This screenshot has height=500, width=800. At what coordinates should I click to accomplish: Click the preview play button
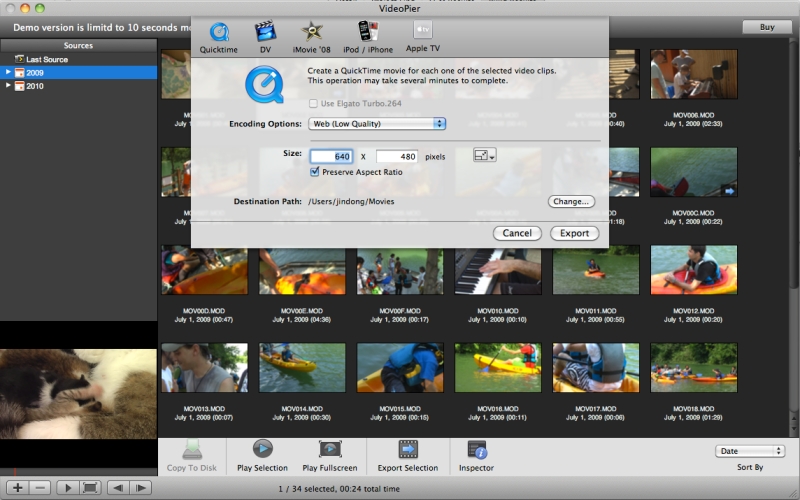click(x=67, y=488)
